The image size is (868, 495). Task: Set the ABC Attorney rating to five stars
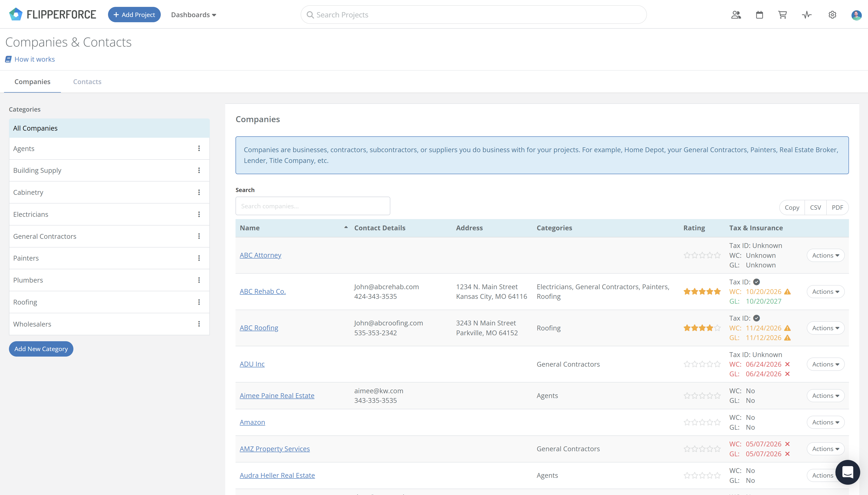[x=717, y=255]
